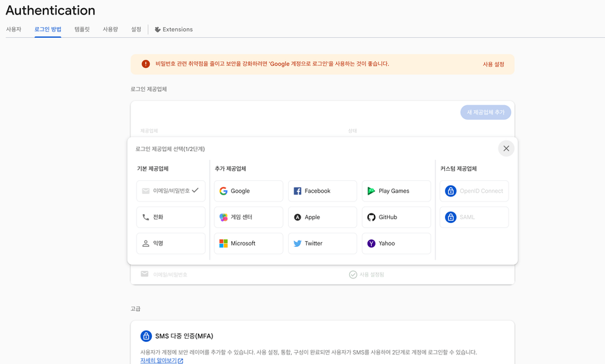Click the Apple logo icon
The width and height of the screenshot is (605, 364).
tap(297, 217)
